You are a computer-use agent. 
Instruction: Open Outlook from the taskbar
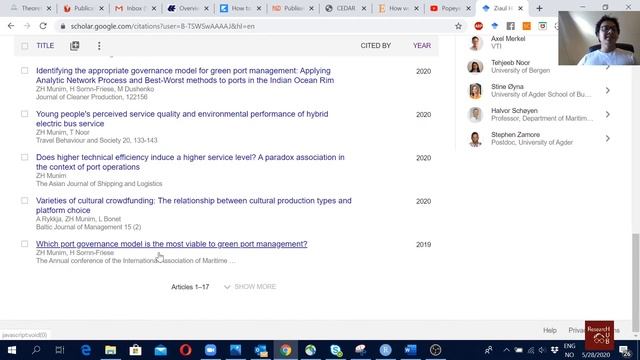(x=260, y=350)
